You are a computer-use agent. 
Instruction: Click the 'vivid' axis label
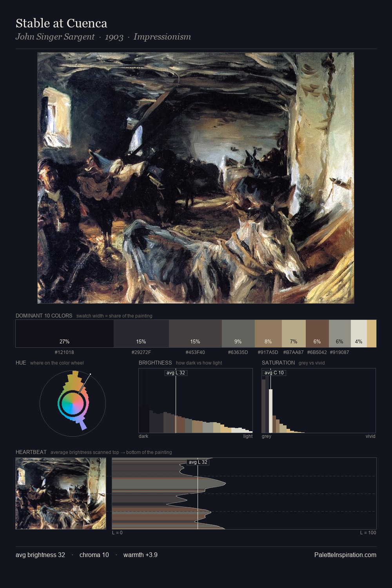[x=370, y=436]
